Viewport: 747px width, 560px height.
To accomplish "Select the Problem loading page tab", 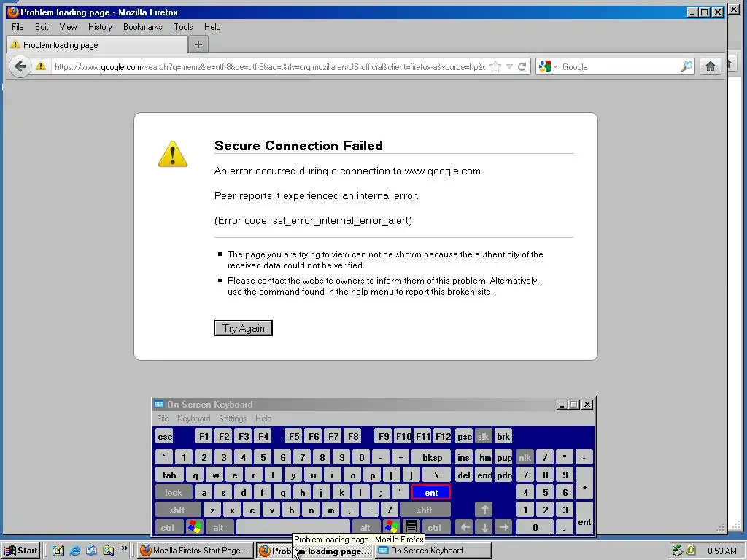I will pos(97,44).
